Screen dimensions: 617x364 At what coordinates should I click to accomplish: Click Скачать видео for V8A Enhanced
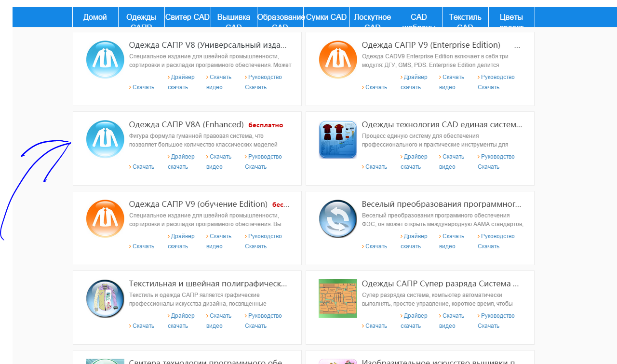[219, 162]
